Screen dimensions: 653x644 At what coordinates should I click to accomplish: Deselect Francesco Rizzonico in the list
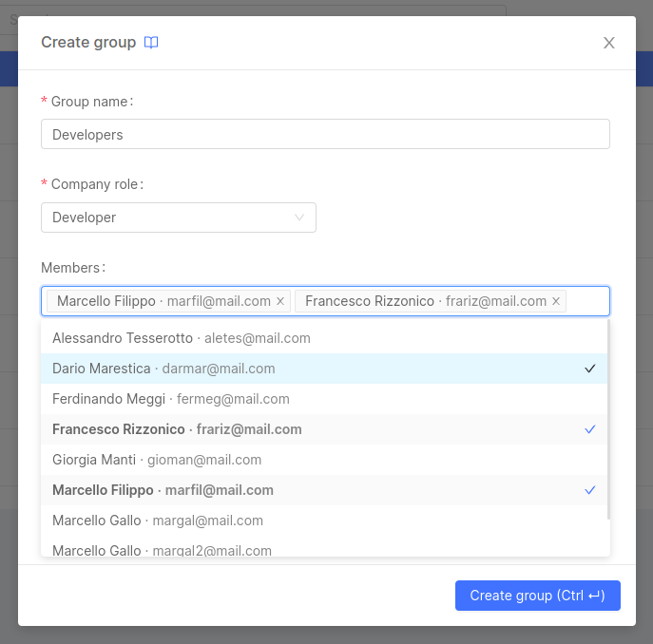click(177, 429)
